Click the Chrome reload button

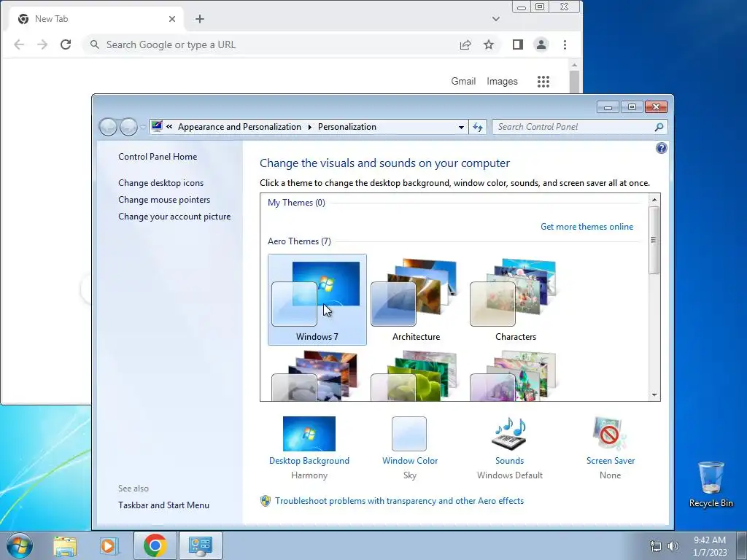(x=66, y=44)
